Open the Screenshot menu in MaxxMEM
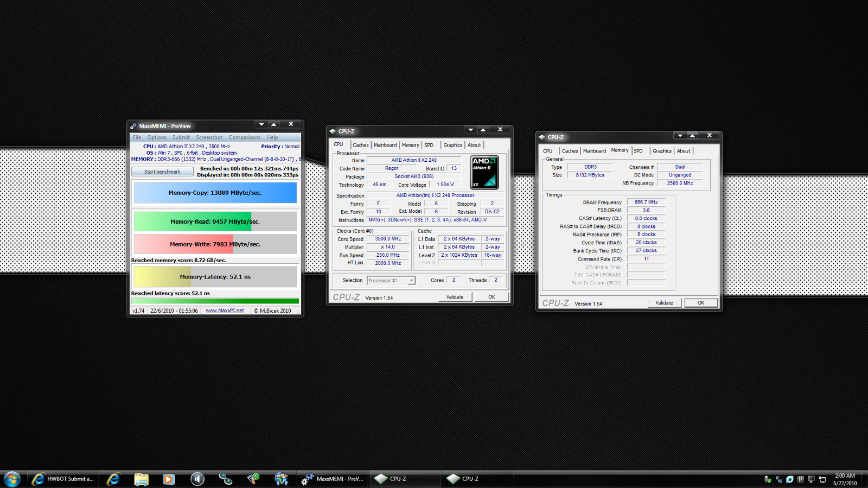The image size is (868, 488). 209,138
